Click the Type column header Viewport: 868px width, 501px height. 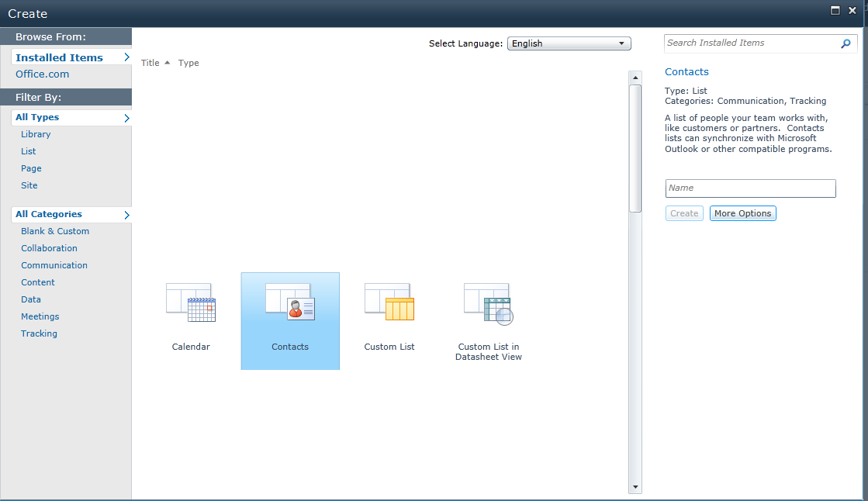(188, 63)
